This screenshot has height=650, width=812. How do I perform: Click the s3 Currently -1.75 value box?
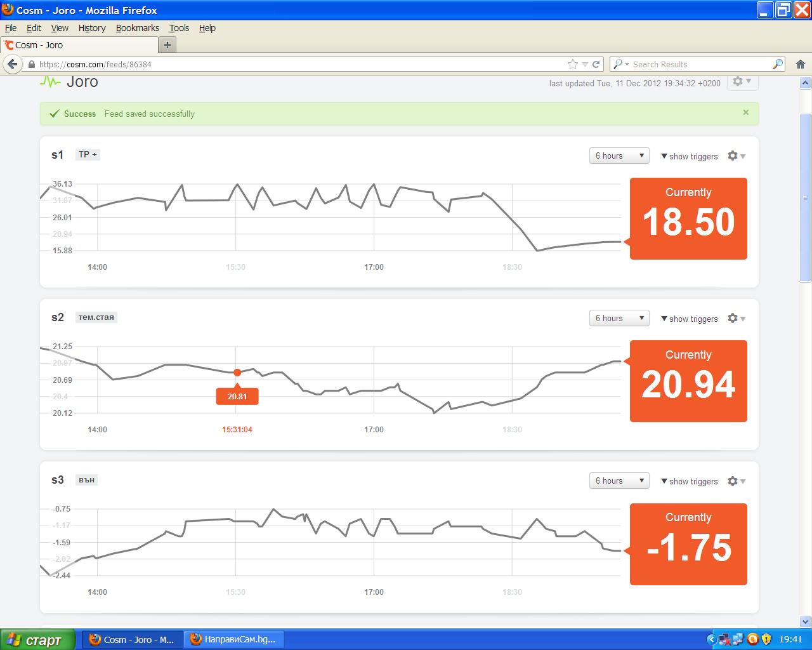click(x=688, y=544)
